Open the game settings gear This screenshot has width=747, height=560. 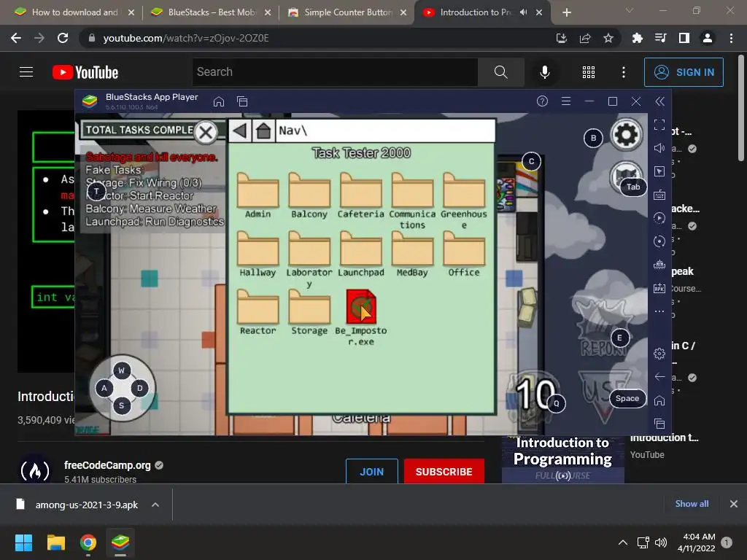[x=626, y=135]
